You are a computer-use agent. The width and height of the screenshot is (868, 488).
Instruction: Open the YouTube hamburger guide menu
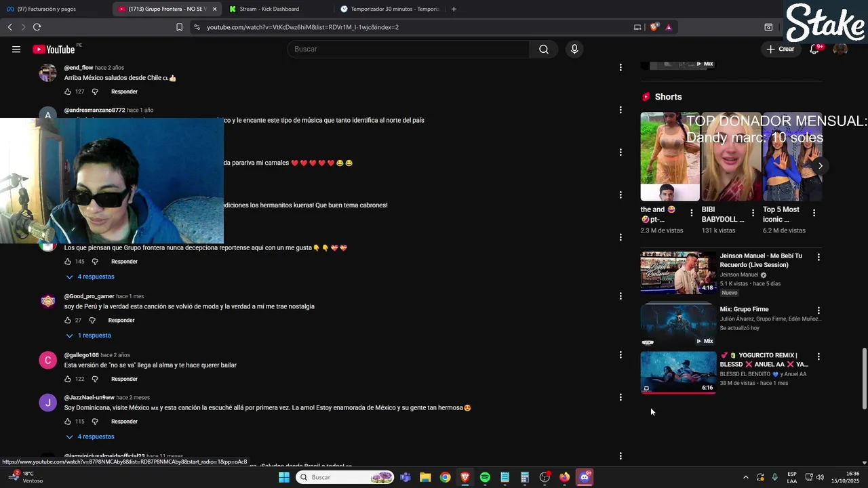16,49
